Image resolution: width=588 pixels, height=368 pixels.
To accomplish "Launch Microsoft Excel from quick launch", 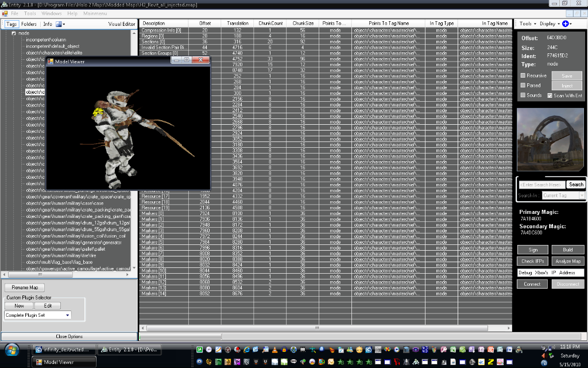I will (x=453, y=350).
